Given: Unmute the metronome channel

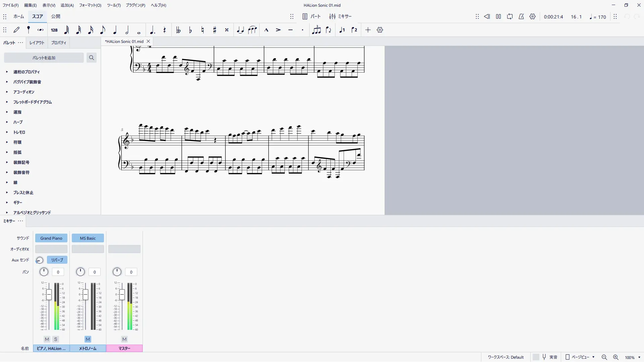Looking at the screenshot, I should pyautogui.click(x=88, y=339).
